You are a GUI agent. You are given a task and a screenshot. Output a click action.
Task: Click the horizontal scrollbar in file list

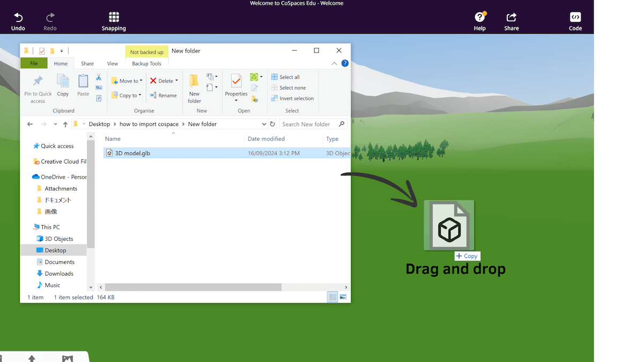pyautogui.click(x=193, y=287)
